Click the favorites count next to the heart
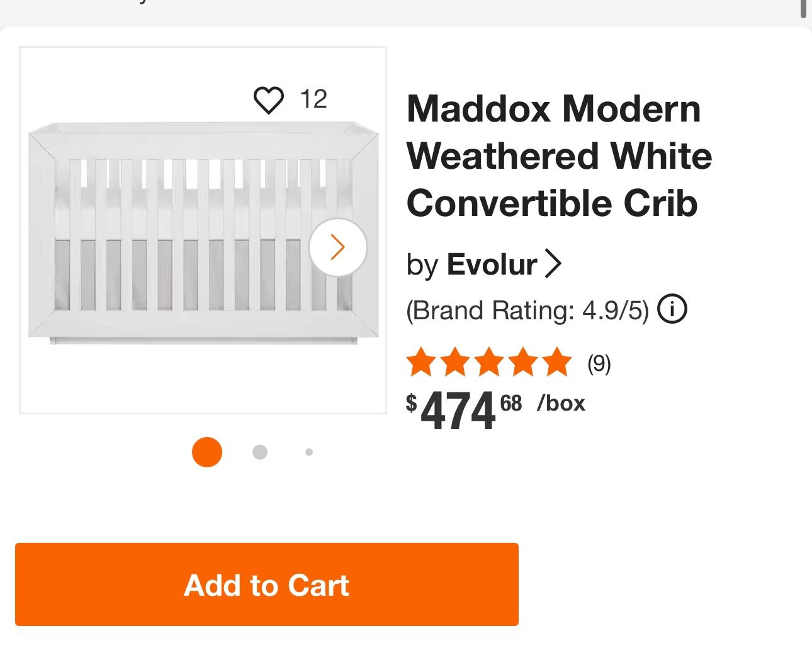The height and width of the screenshot is (660, 812). (313, 98)
